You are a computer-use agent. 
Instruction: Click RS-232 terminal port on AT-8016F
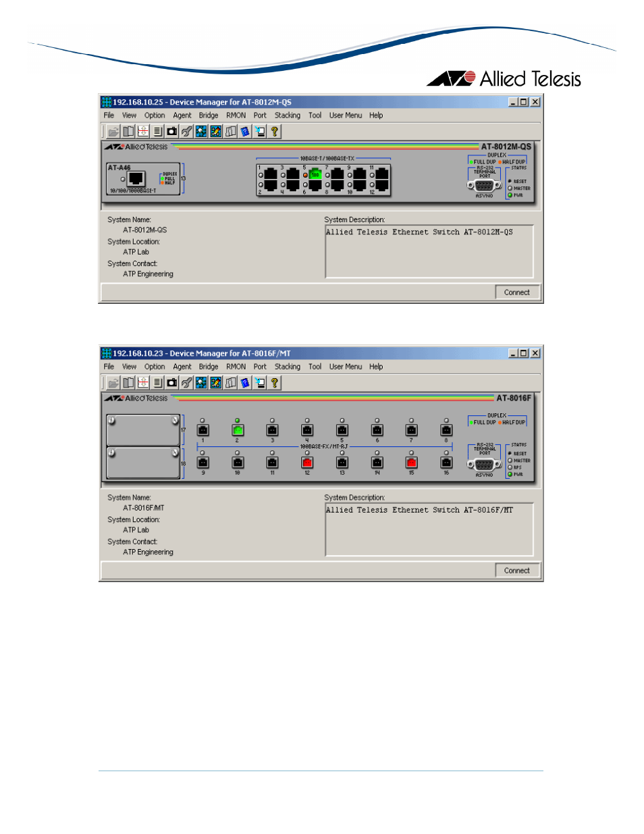[x=484, y=465]
